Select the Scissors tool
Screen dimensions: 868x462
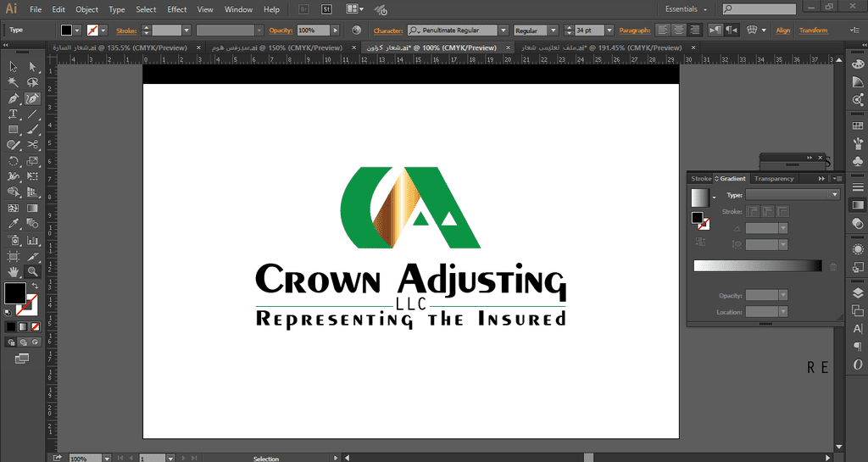(x=33, y=145)
